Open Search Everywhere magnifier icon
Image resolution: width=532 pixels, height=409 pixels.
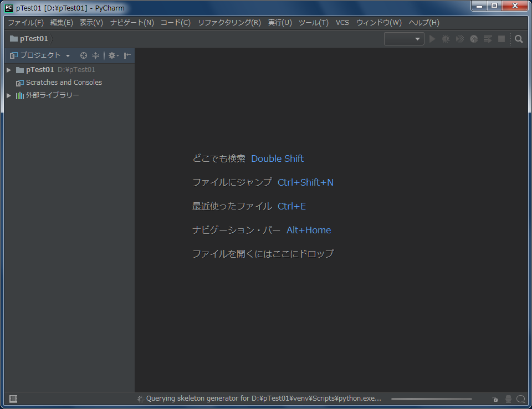click(x=519, y=39)
